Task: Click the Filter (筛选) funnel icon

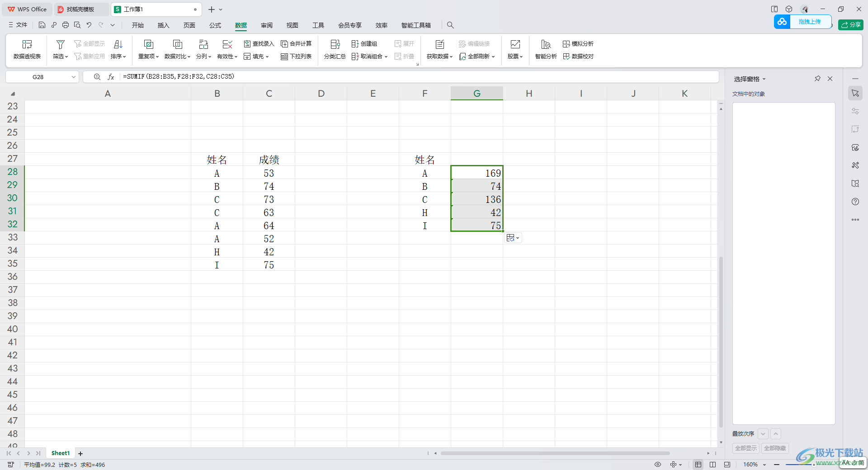Action: pos(60,44)
